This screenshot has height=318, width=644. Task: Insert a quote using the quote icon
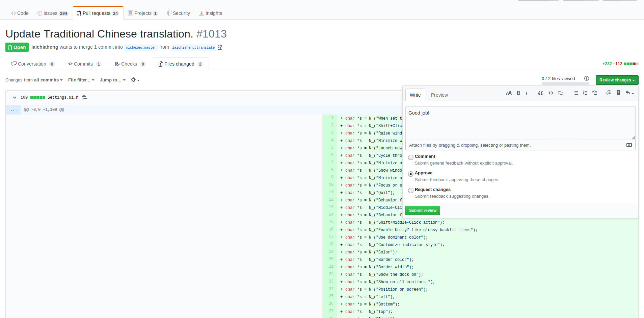pos(540,93)
